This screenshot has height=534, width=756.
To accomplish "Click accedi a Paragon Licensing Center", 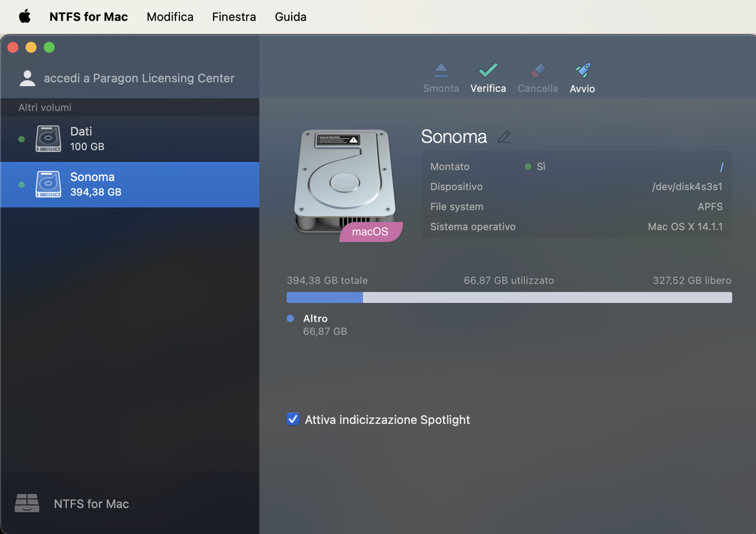I will pyautogui.click(x=139, y=78).
